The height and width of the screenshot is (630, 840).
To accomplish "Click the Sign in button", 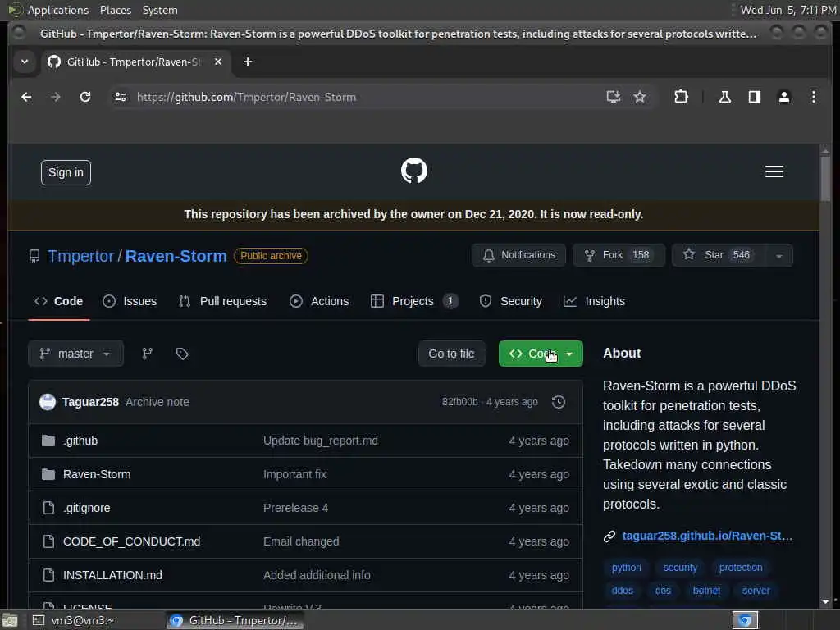I will (66, 172).
